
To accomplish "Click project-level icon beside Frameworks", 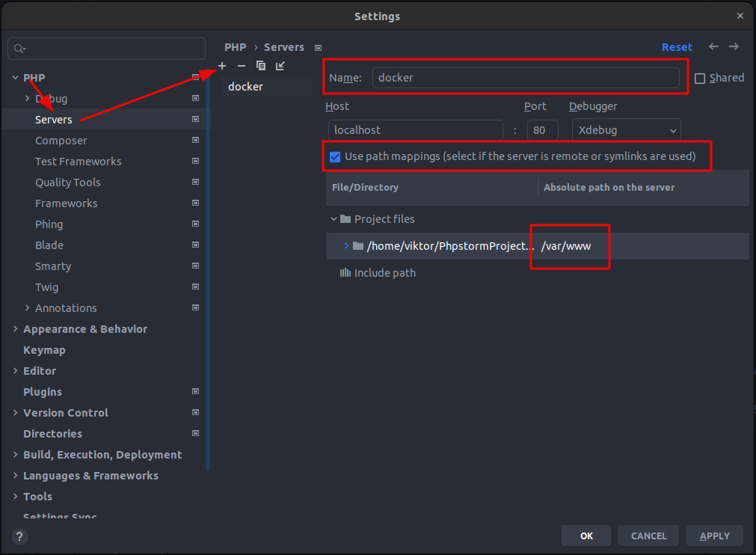I will [x=195, y=203].
